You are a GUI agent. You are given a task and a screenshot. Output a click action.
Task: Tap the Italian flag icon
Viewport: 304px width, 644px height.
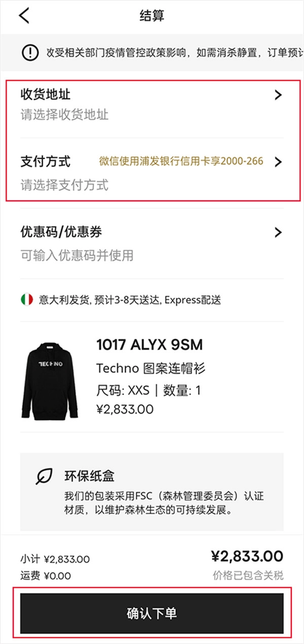pos(27,299)
